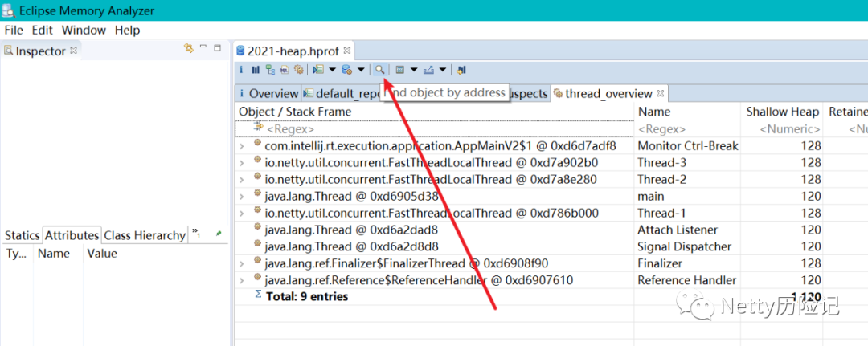
Task: Open the calculator icon dropdown arrow
Action: pyautogui.click(x=414, y=70)
